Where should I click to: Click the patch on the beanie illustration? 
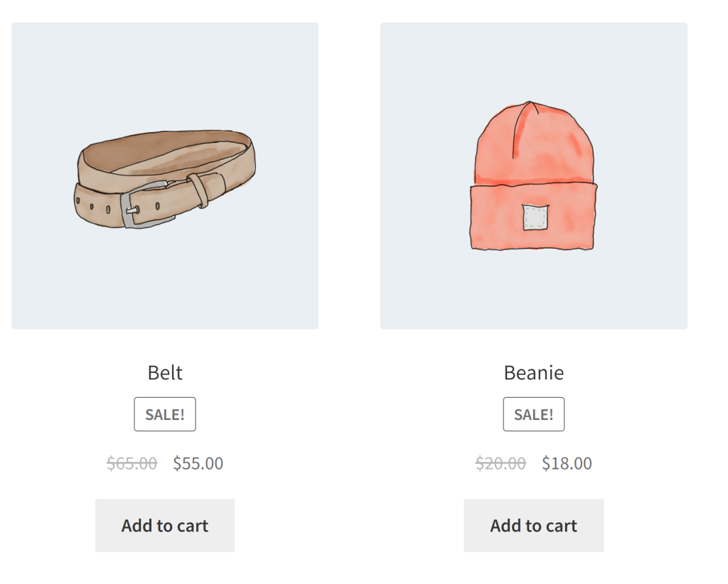click(535, 217)
